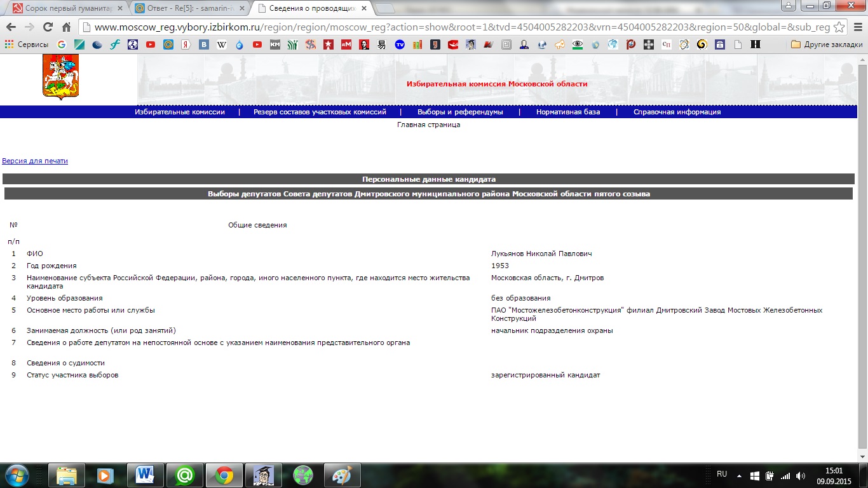
Task: Open the Сервисы apps shortcut
Action: (x=27, y=44)
